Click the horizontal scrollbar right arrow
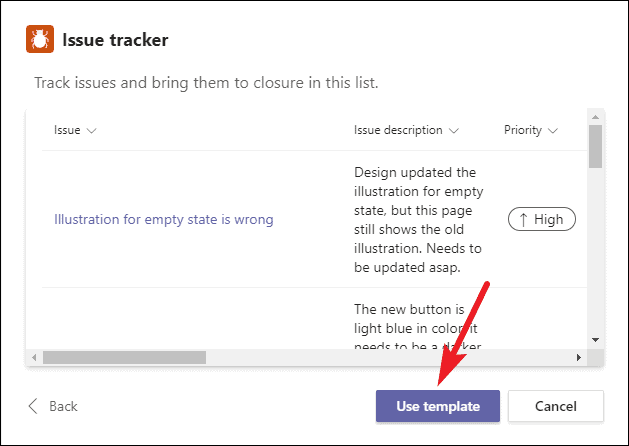The width and height of the screenshot is (629, 446). click(x=578, y=357)
